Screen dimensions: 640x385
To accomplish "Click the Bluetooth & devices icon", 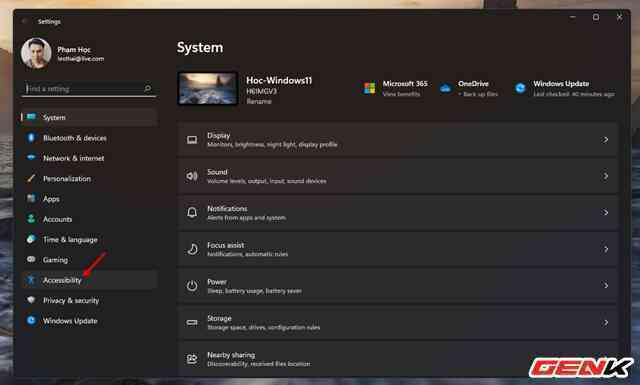I will tap(31, 138).
